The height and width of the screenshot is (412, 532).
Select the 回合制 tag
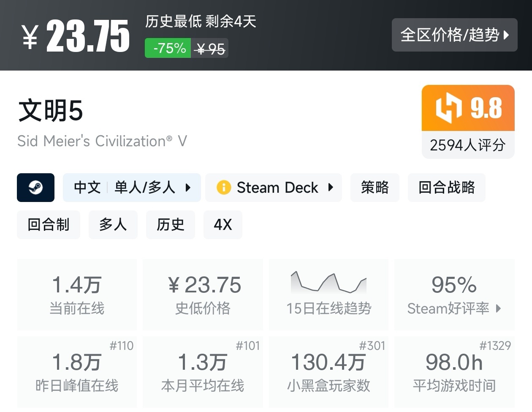pos(49,225)
